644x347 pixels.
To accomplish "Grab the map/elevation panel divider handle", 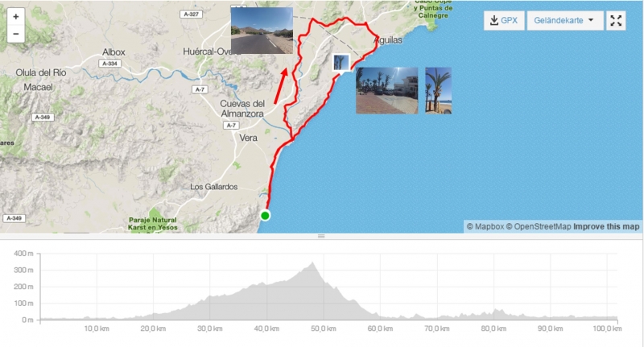I will click(321, 236).
